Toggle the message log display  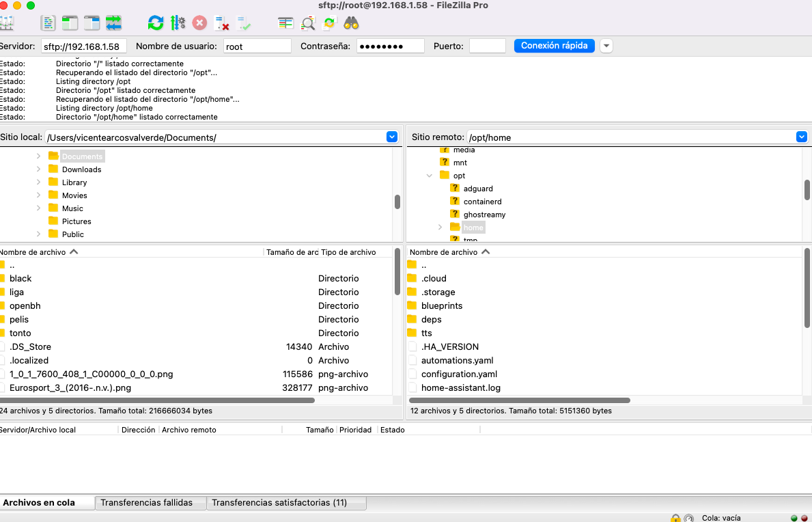48,23
